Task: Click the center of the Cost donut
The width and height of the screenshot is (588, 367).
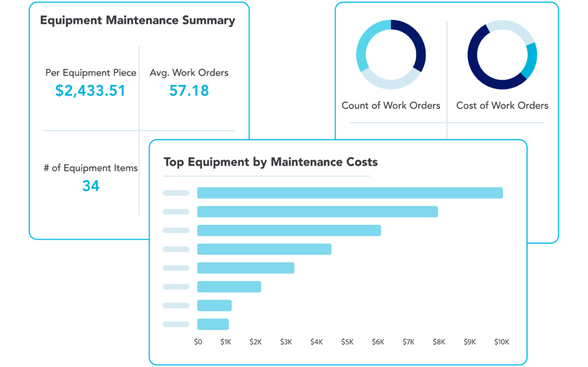Action: pos(501,55)
